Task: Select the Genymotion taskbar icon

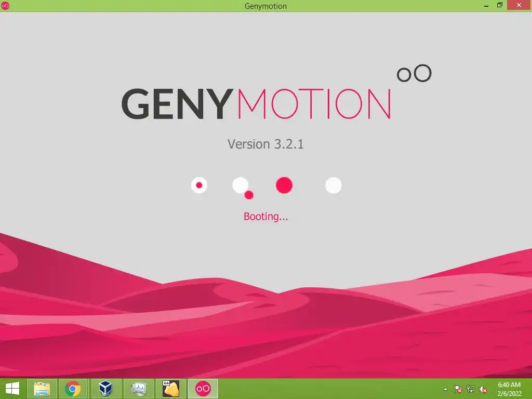Action: [x=203, y=389]
